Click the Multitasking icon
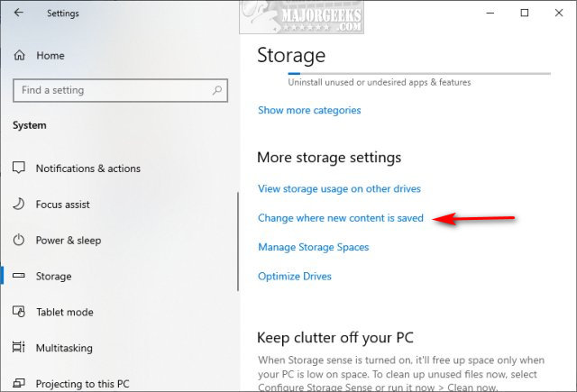The height and width of the screenshot is (392, 577). point(19,348)
